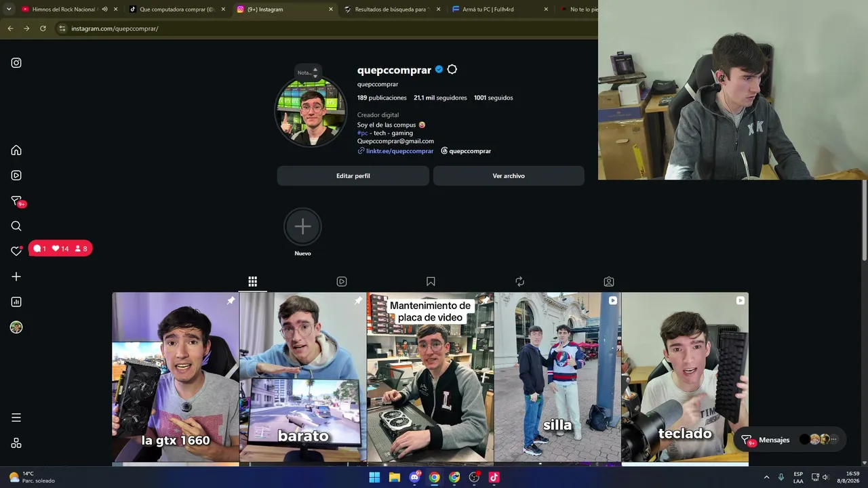Open the Meta apps icon at sidebar bottom
The width and height of the screenshot is (868, 488).
tap(16, 443)
